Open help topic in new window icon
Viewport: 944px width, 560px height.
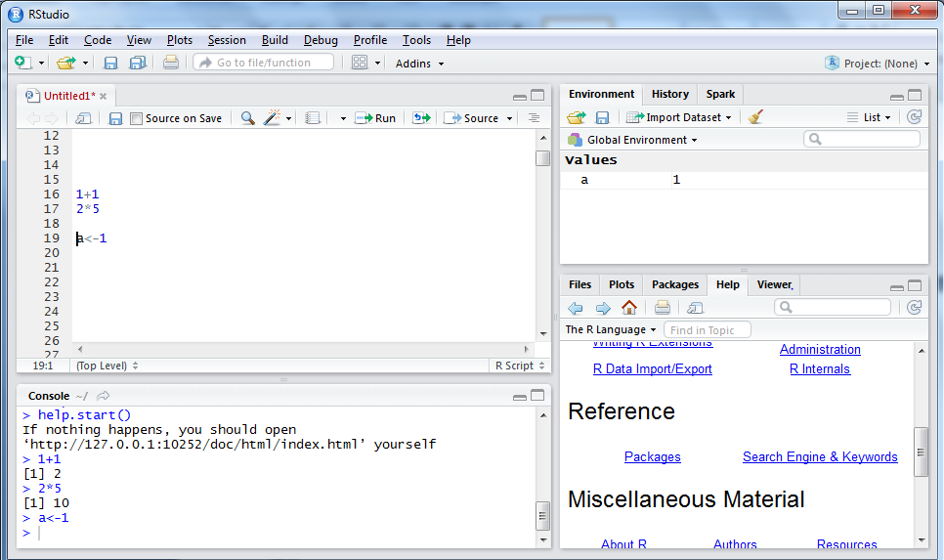click(x=696, y=308)
